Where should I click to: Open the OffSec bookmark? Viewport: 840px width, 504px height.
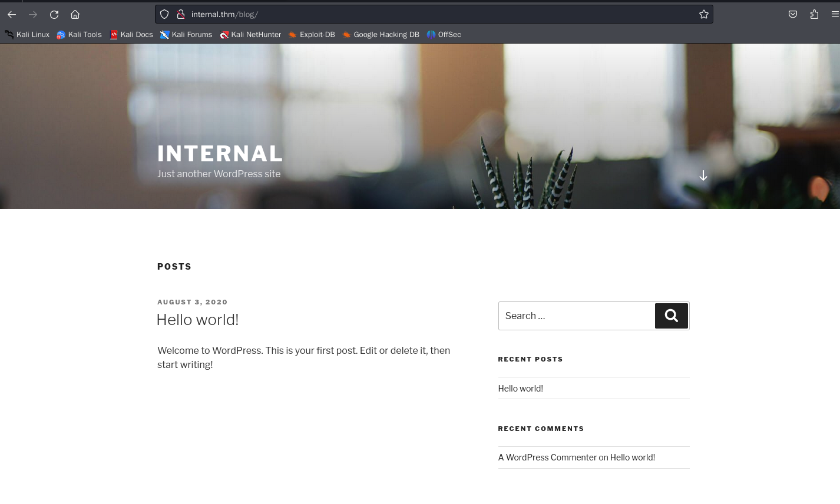point(444,35)
